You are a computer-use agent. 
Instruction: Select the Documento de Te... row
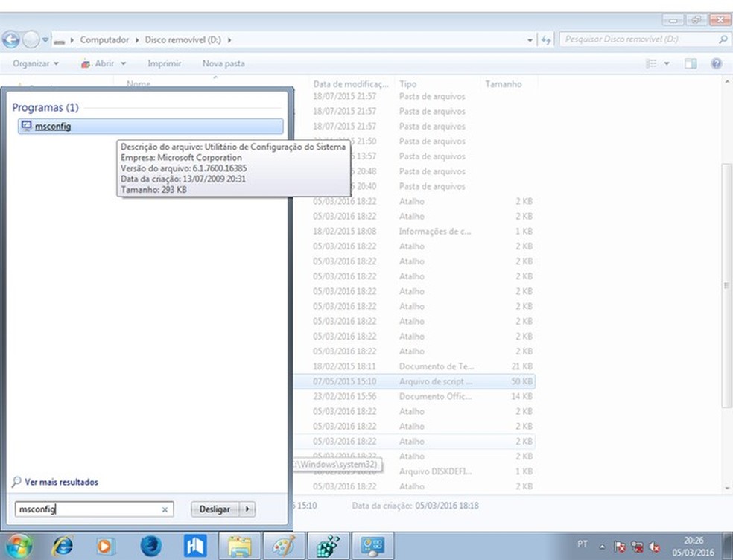point(414,366)
